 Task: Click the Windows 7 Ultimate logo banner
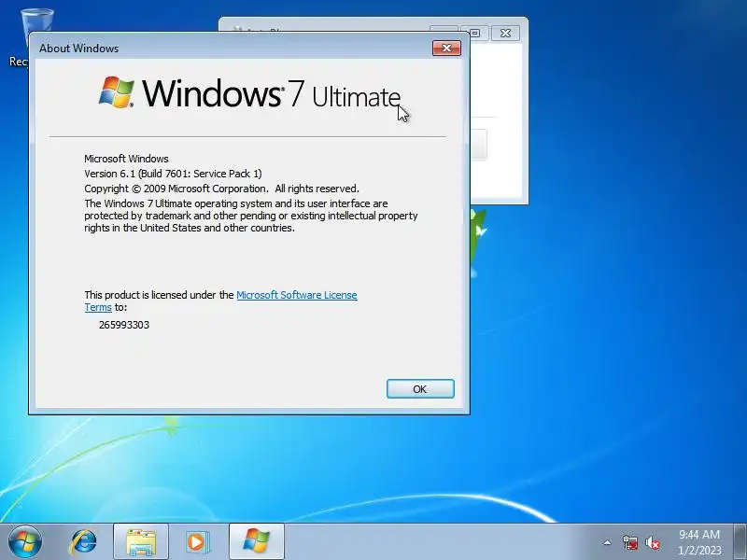pyautogui.click(x=249, y=92)
